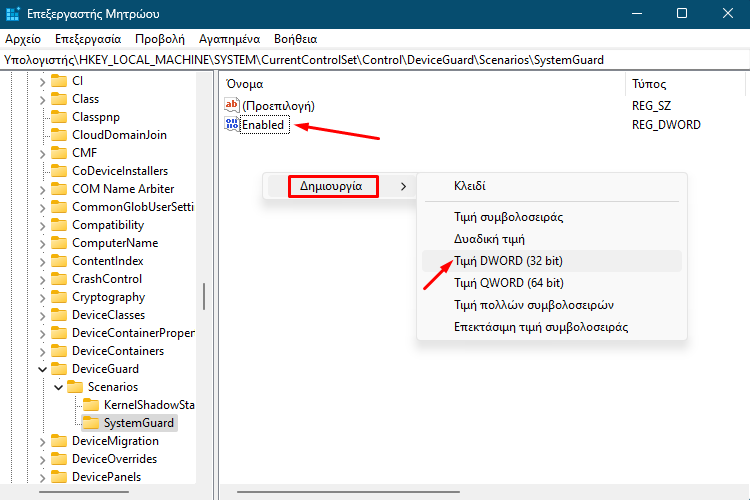Collapse the Scenarios tree node

click(58, 387)
